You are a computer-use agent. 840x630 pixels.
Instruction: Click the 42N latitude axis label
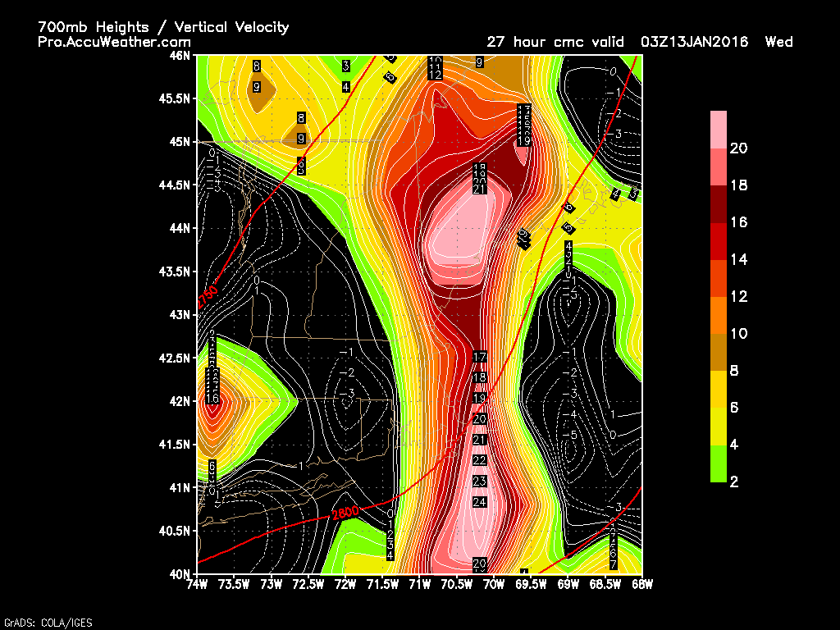coord(180,401)
